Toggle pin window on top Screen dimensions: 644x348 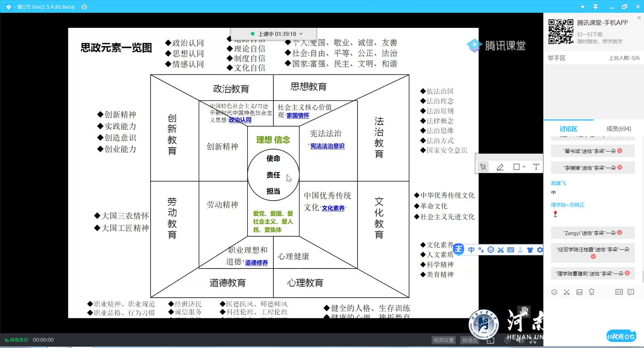595,7
